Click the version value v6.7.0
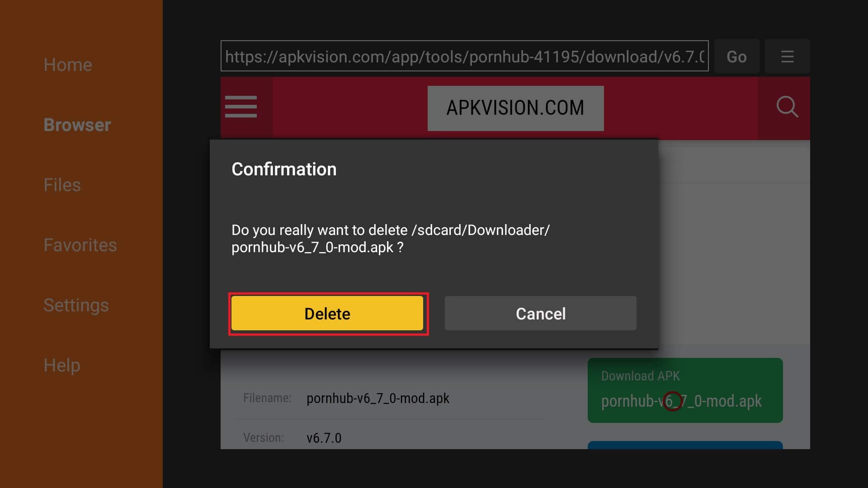Screen dimensions: 868x488 coord(324,438)
